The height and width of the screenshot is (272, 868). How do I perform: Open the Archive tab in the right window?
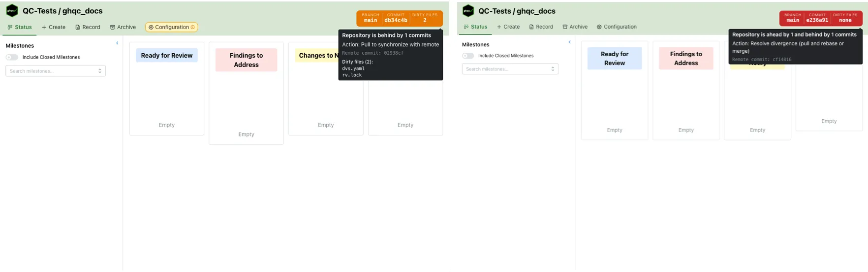coord(575,27)
